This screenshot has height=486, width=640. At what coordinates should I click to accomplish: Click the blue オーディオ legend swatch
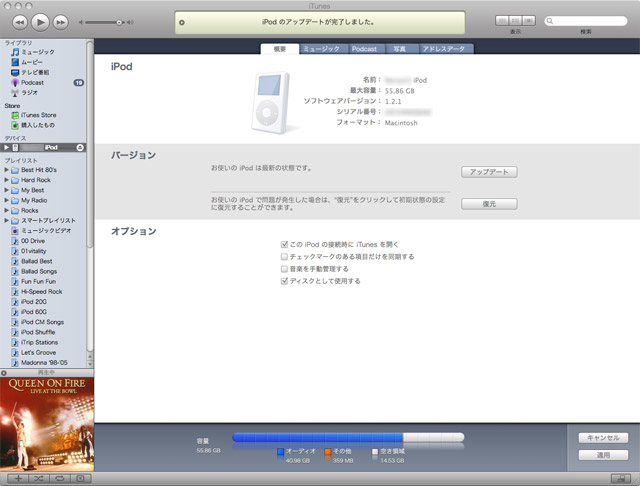point(280,451)
